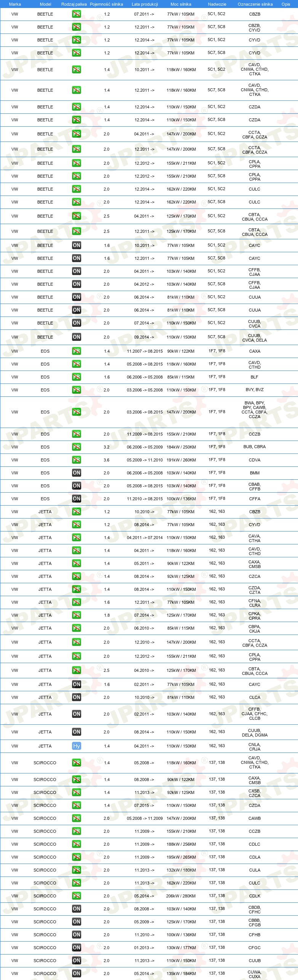Select diesel ON icon for Beetle 09.2014
298x980 pixels.
click(77, 337)
